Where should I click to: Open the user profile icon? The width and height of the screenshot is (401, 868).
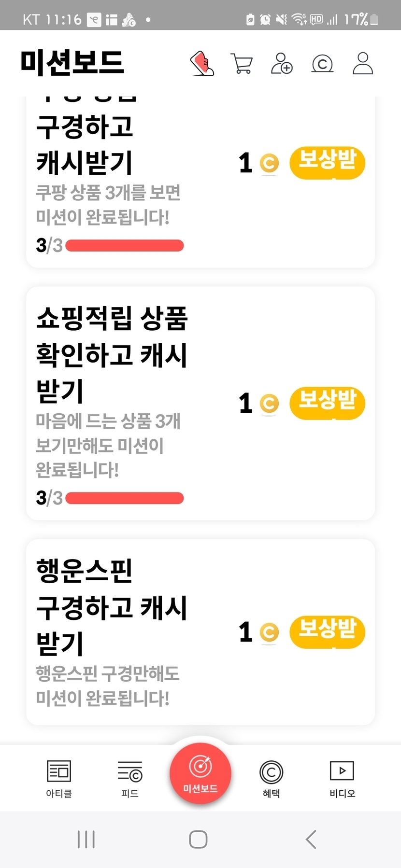(363, 63)
